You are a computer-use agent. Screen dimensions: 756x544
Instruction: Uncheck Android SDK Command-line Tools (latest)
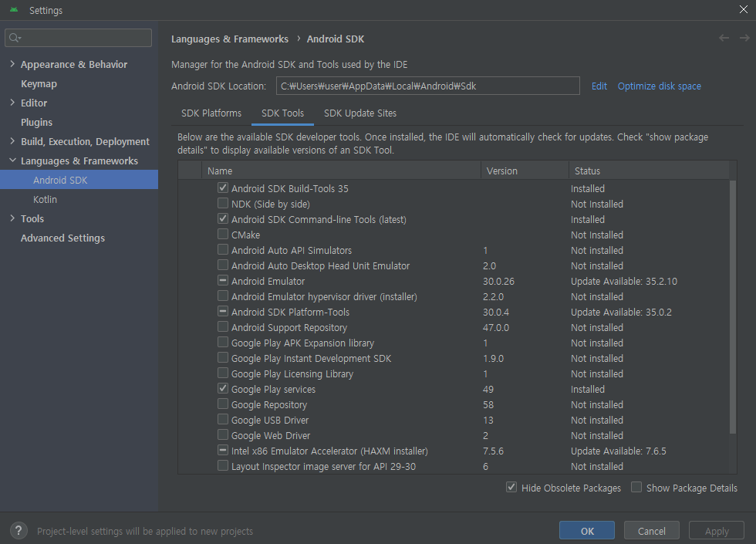tap(223, 218)
